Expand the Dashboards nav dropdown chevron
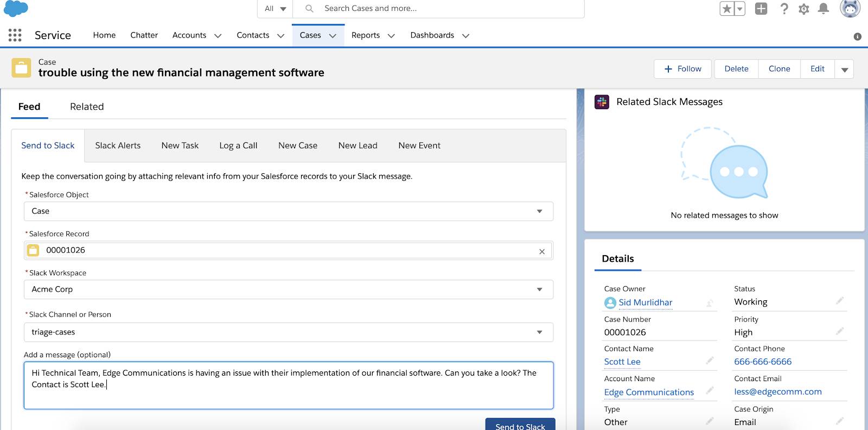This screenshot has width=868, height=430. pyautogui.click(x=465, y=36)
